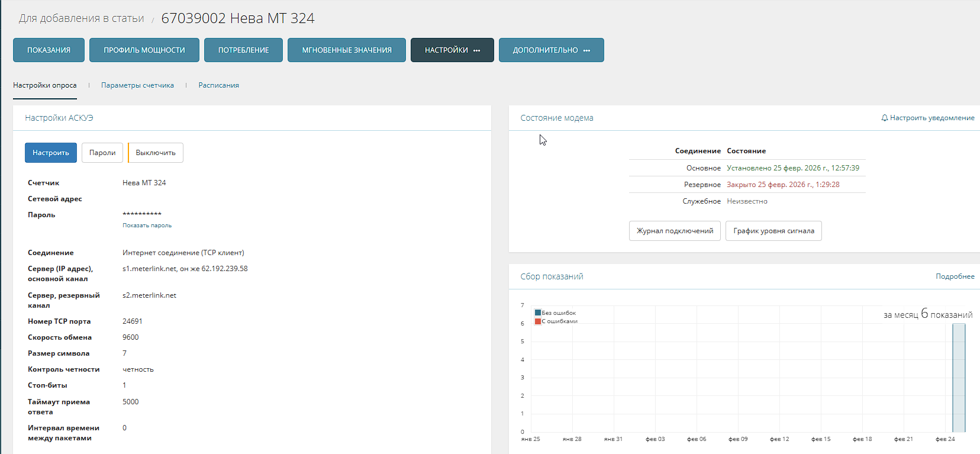Screen dimensions: 980x454
Task: Open the Показания section
Action: tap(49, 50)
